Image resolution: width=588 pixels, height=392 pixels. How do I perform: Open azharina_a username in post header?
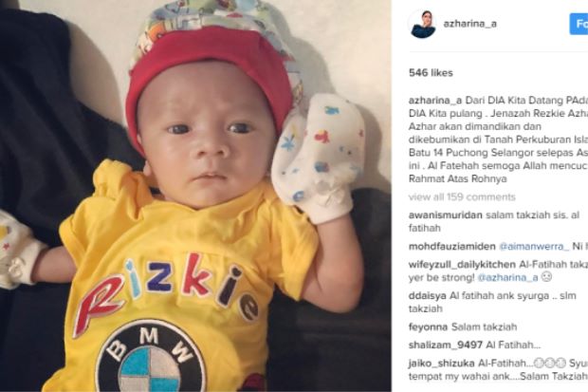point(469,24)
